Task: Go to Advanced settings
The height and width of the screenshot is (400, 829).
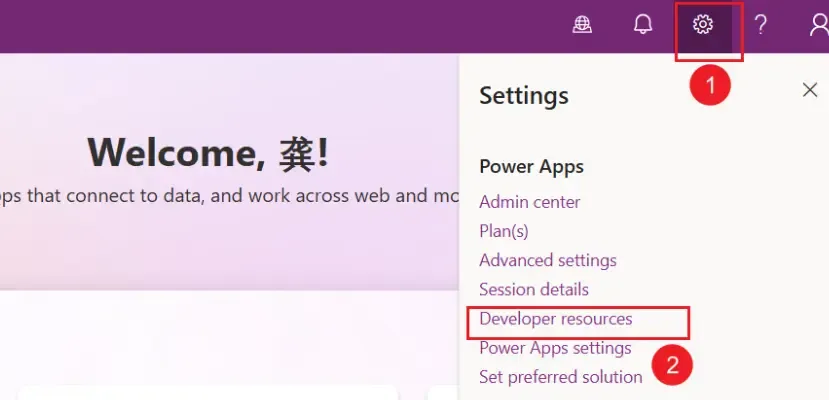Action: (547, 260)
